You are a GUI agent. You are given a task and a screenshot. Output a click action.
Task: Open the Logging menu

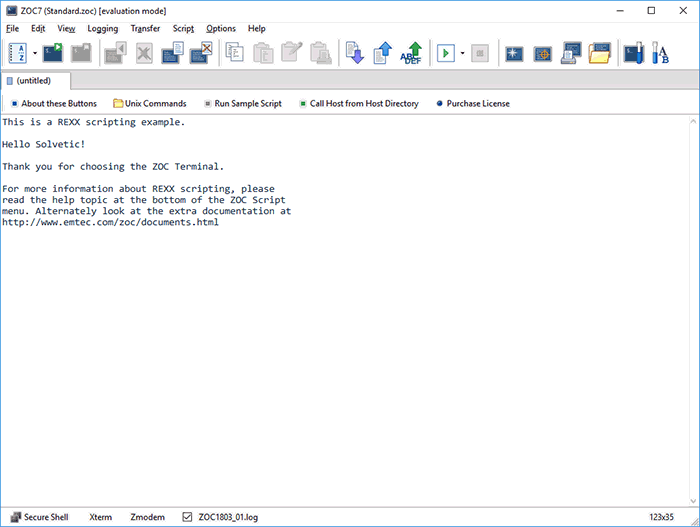tap(103, 29)
